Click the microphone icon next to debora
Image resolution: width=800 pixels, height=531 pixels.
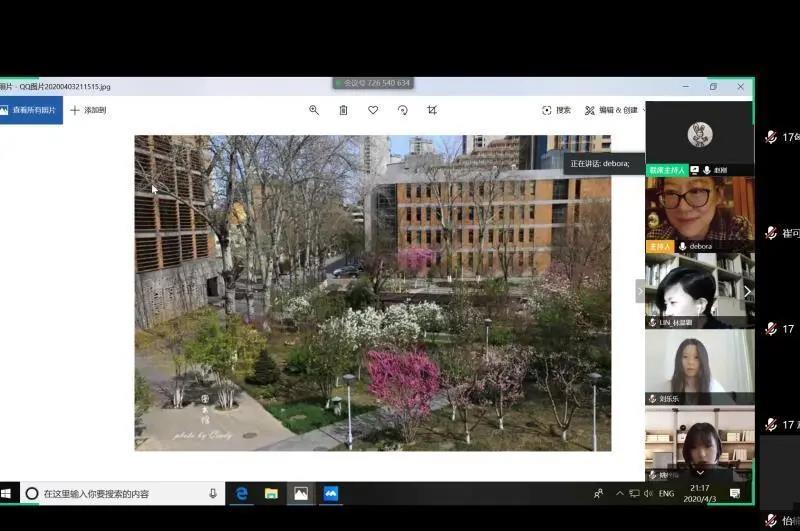[x=682, y=246]
